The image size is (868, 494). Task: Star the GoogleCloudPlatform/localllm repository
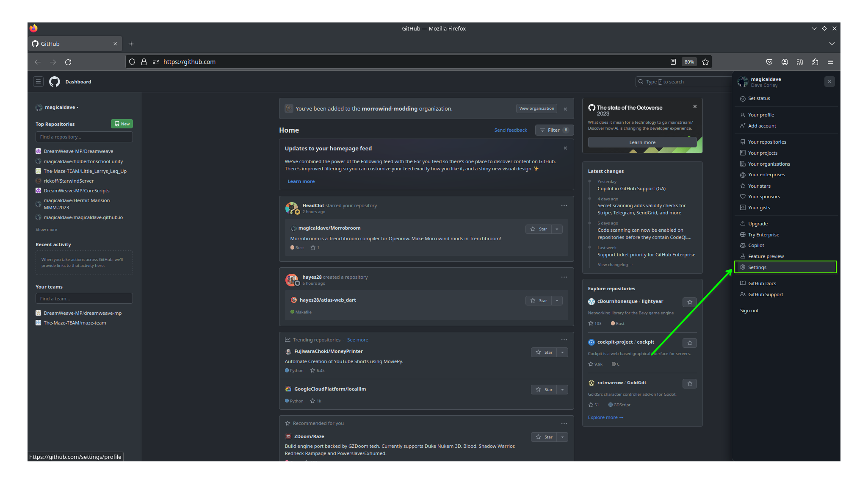click(x=544, y=390)
